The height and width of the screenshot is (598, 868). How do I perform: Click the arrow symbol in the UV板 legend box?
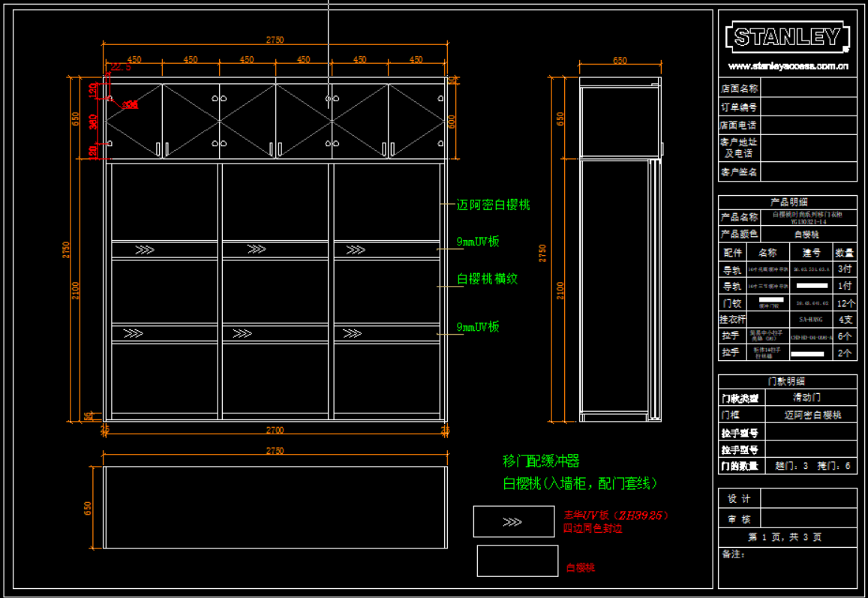(x=512, y=521)
